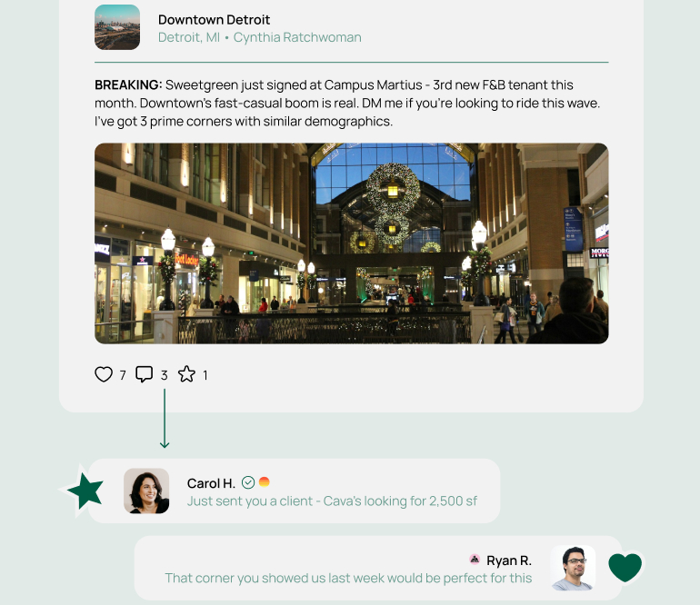Star the Sweetgreen post
This screenshot has height=605, width=700.
pos(186,374)
